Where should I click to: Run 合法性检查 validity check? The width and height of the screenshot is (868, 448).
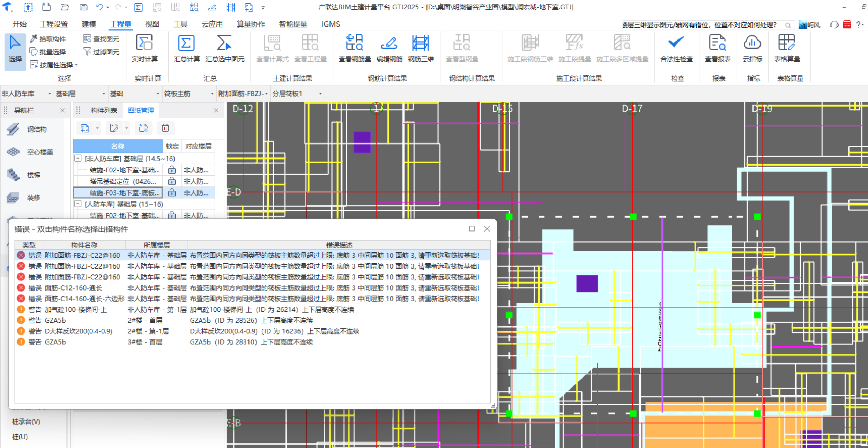click(x=676, y=49)
